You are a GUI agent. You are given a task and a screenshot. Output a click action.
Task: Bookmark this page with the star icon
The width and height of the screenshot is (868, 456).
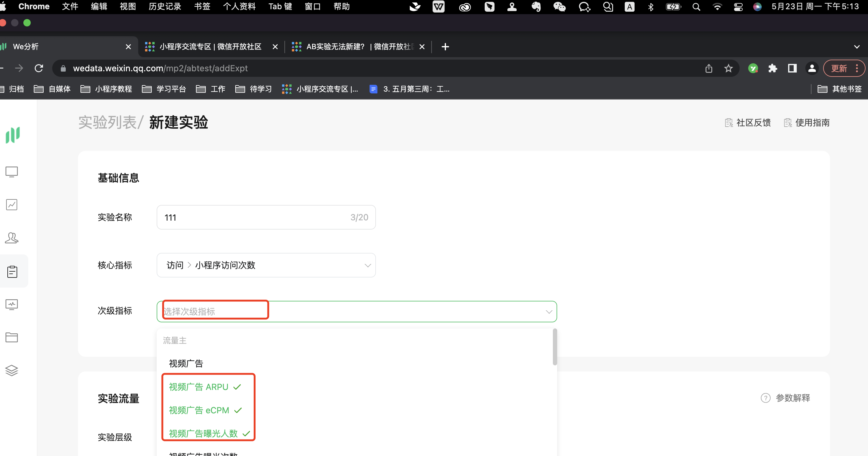point(728,69)
